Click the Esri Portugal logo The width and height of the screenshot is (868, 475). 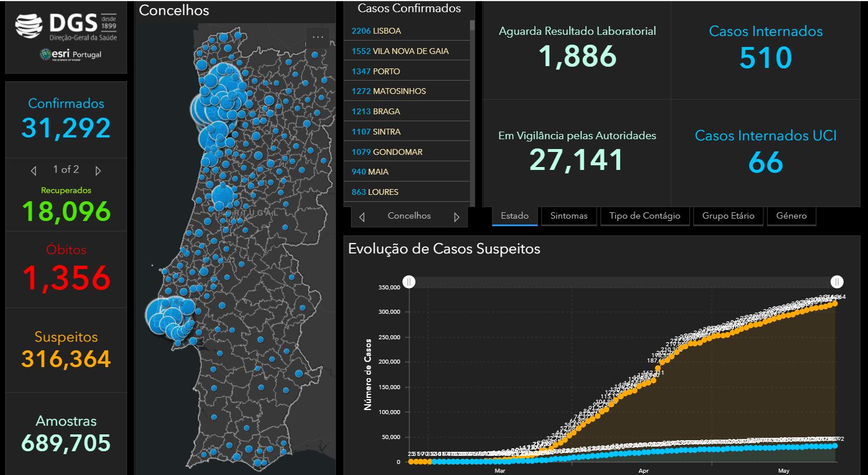click(x=70, y=55)
